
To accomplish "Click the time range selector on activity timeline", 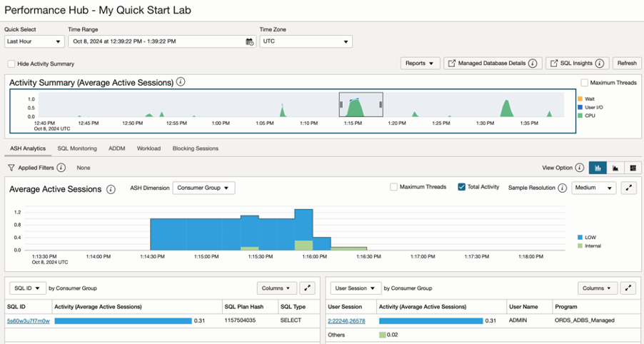I will 361,105.
